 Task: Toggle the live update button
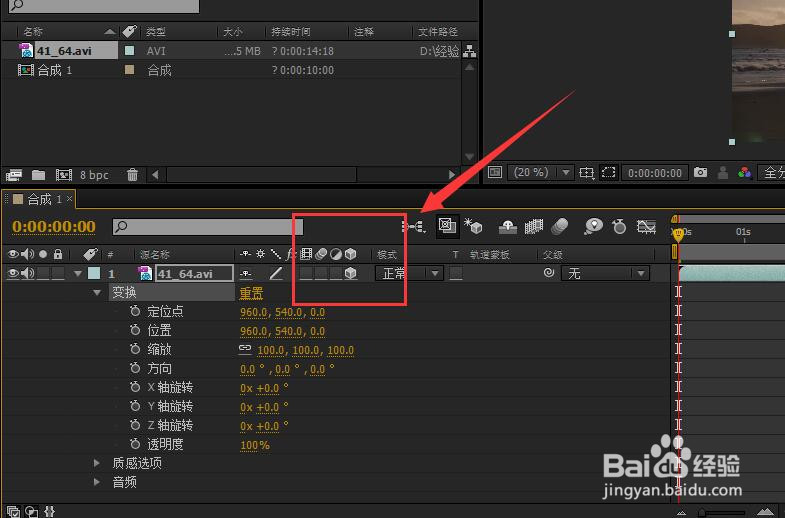click(446, 226)
